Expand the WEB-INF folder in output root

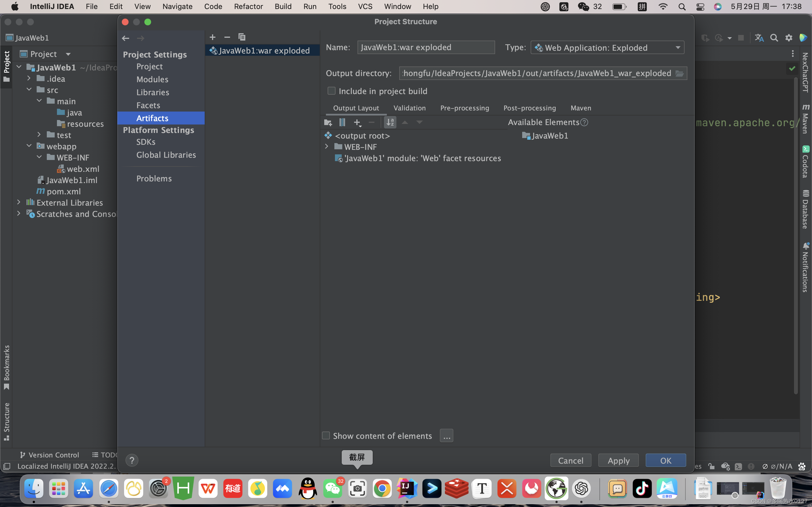click(x=326, y=146)
